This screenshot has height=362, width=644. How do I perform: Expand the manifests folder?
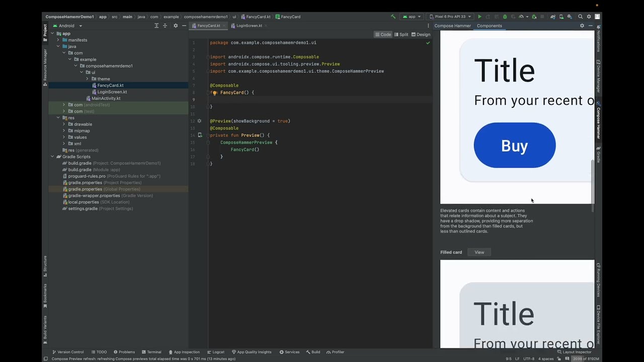(58, 40)
